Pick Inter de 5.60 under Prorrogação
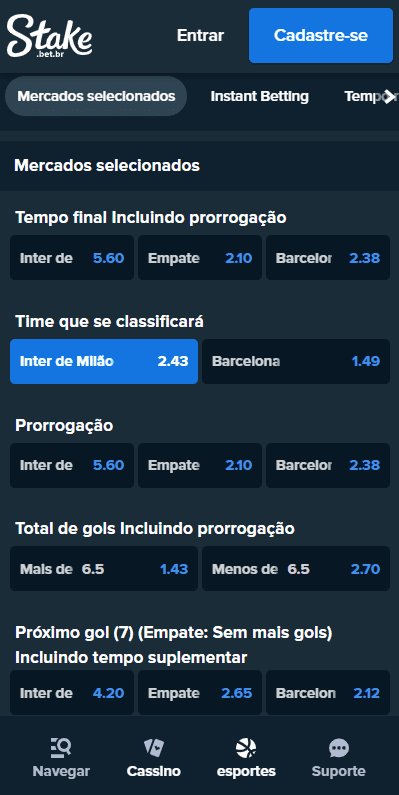The height and width of the screenshot is (795, 399). click(72, 465)
